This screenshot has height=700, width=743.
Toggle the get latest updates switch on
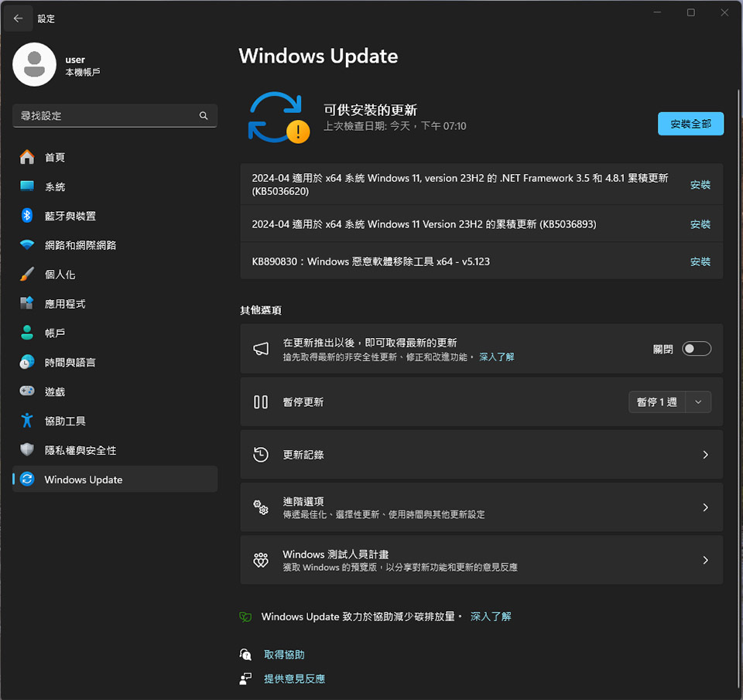pos(697,349)
